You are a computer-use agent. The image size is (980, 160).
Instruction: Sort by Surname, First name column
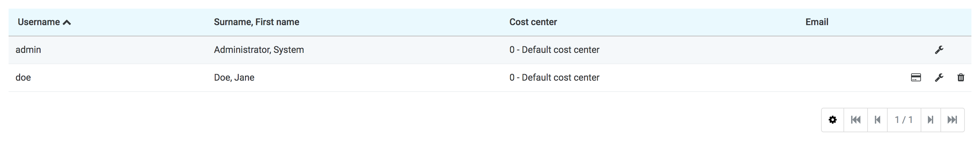click(257, 22)
